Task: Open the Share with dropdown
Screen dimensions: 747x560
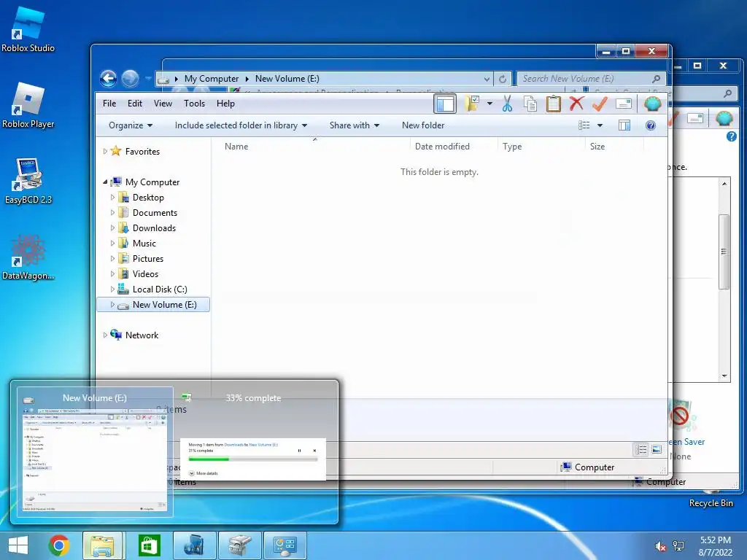Action: click(355, 125)
